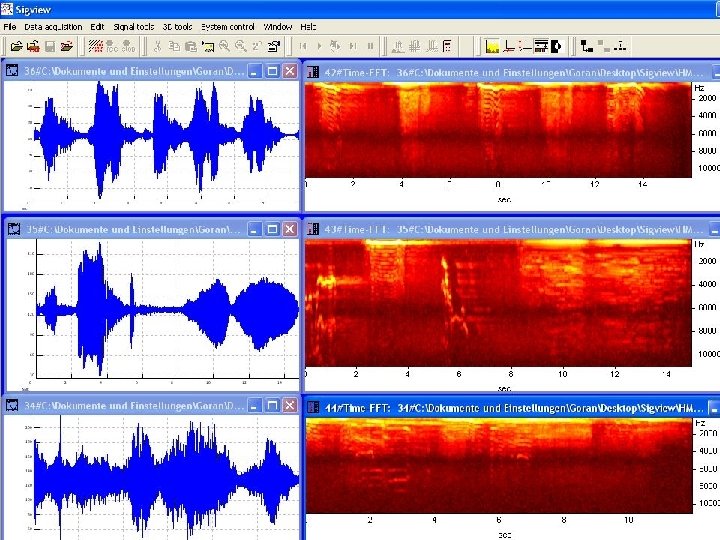Open the System control menu
The height and width of the screenshot is (540, 720).
228,27
